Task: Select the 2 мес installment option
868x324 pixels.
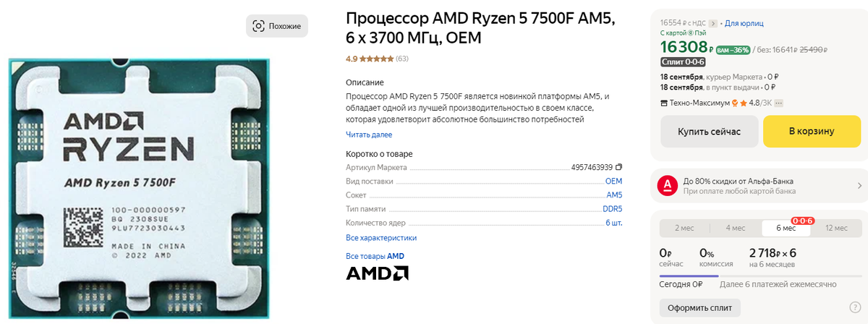Action: point(684,228)
